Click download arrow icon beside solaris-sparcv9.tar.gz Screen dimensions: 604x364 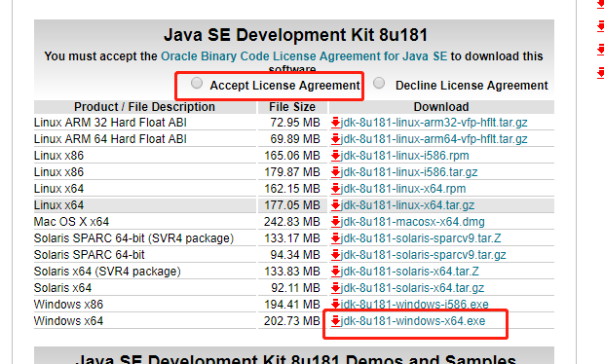coord(335,255)
